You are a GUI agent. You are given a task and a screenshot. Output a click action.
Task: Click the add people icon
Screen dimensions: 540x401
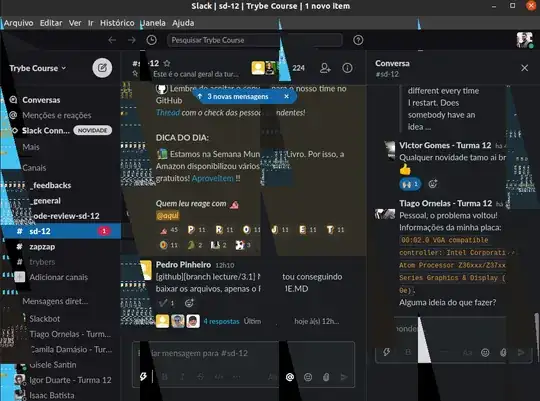325,68
